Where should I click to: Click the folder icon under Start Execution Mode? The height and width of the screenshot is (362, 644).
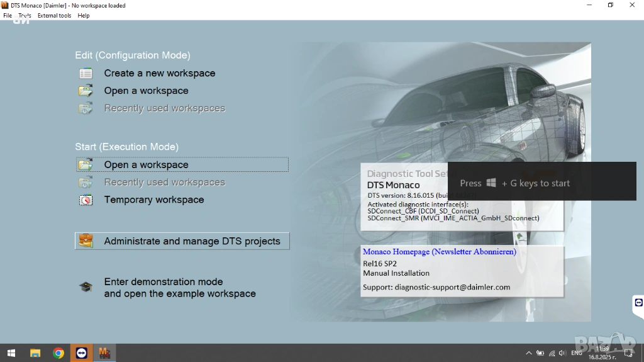[x=86, y=165]
